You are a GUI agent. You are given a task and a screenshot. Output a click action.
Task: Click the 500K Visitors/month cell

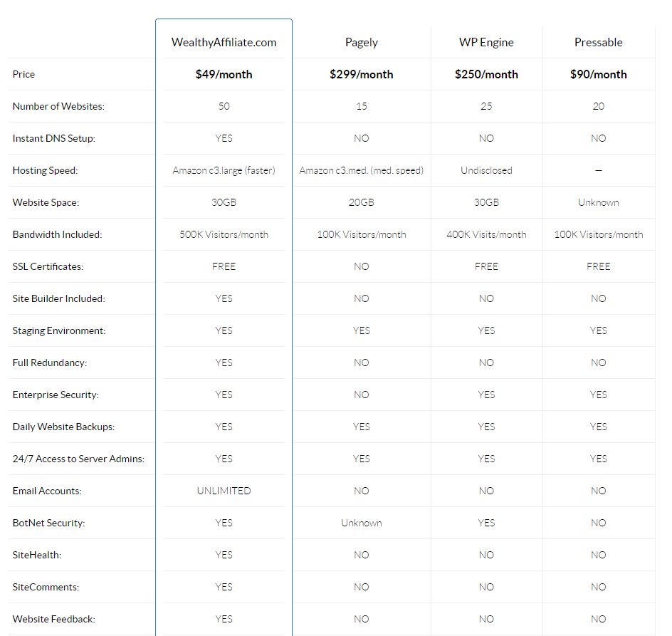coord(224,234)
